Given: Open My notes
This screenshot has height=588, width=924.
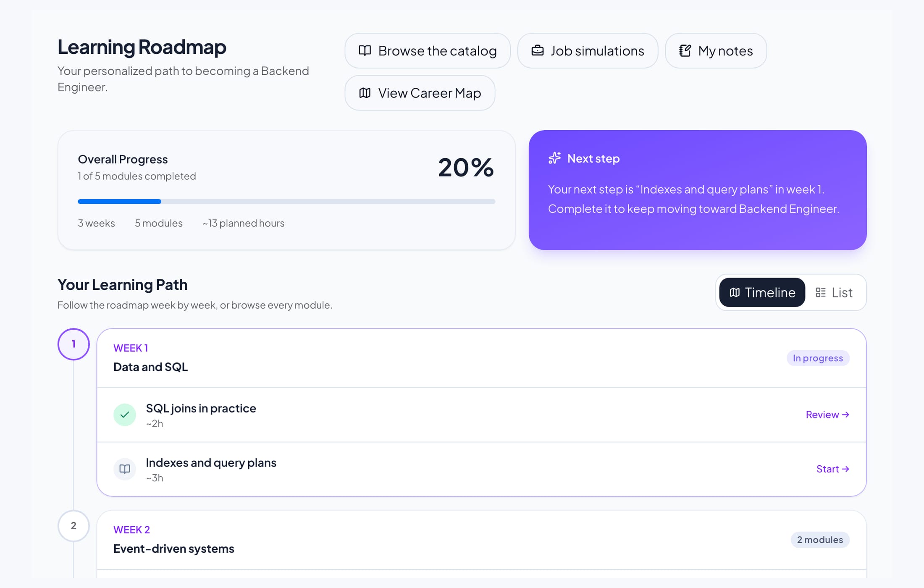Looking at the screenshot, I should pyautogui.click(x=716, y=51).
